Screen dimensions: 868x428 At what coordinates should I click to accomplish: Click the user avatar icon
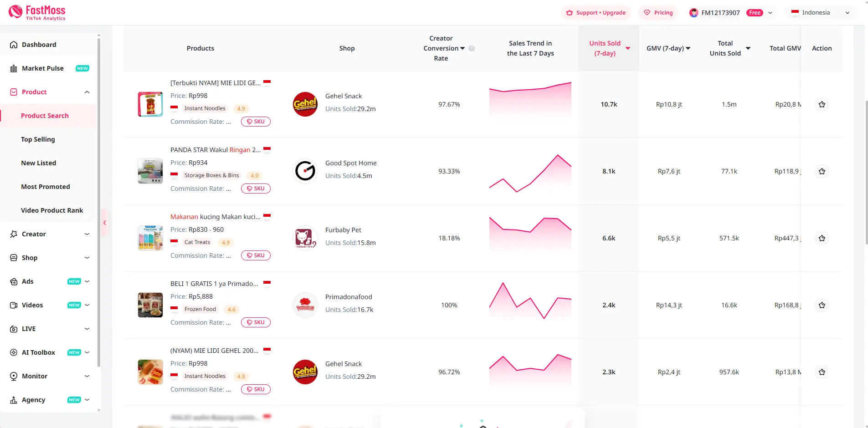tap(693, 13)
